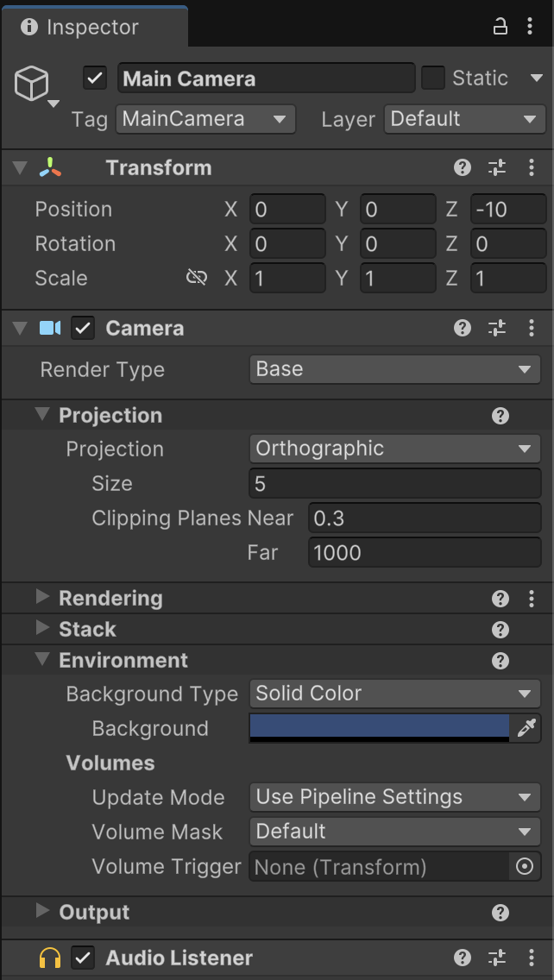Viewport: 554px width, 980px height.
Task: Click the orthographic Size input field
Action: coord(395,484)
